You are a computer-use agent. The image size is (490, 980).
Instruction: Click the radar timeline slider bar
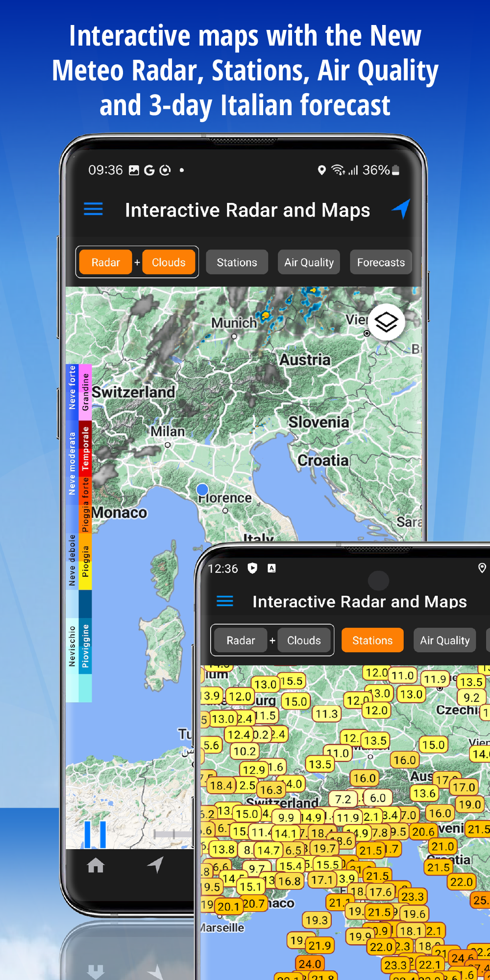172,834
